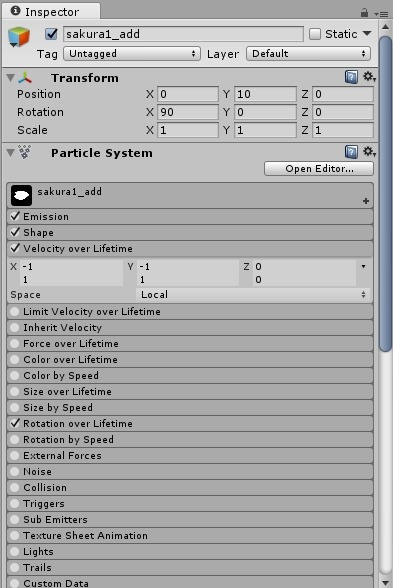Click the Particle System component icon
Image resolution: width=393 pixels, height=588 pixels.
pos(25,152)
